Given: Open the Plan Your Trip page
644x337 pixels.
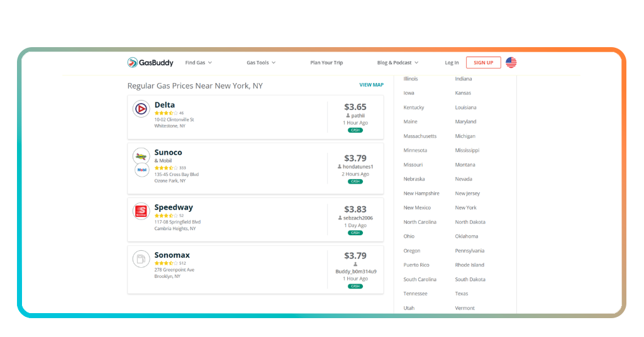Looking at the screenshot, I should [x=326, y=63].
